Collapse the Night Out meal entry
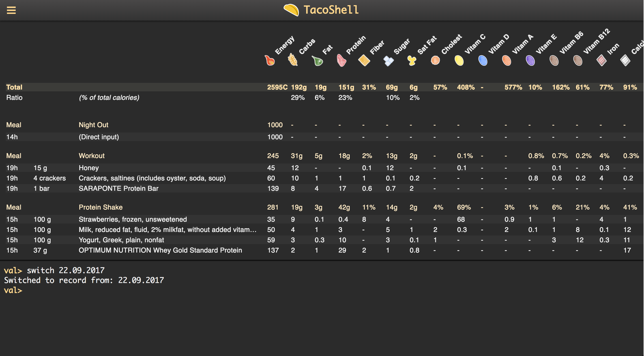 [x=94, y=125]
